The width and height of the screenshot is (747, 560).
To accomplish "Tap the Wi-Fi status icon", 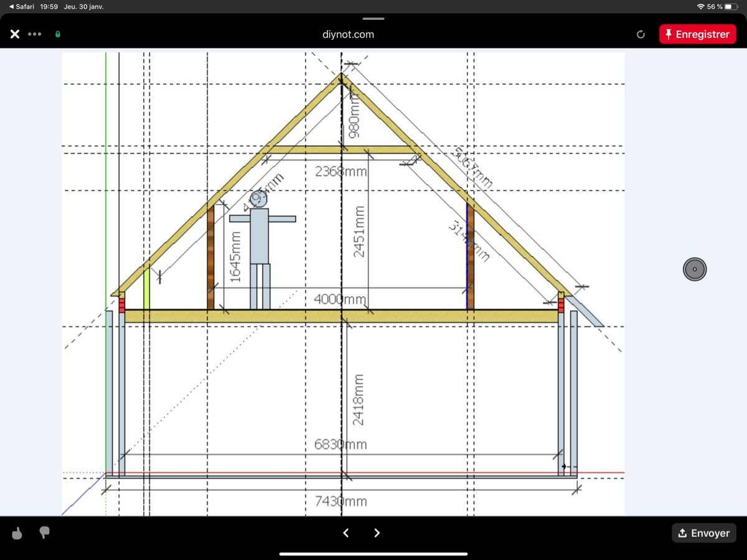I will [x=700, y=6].
